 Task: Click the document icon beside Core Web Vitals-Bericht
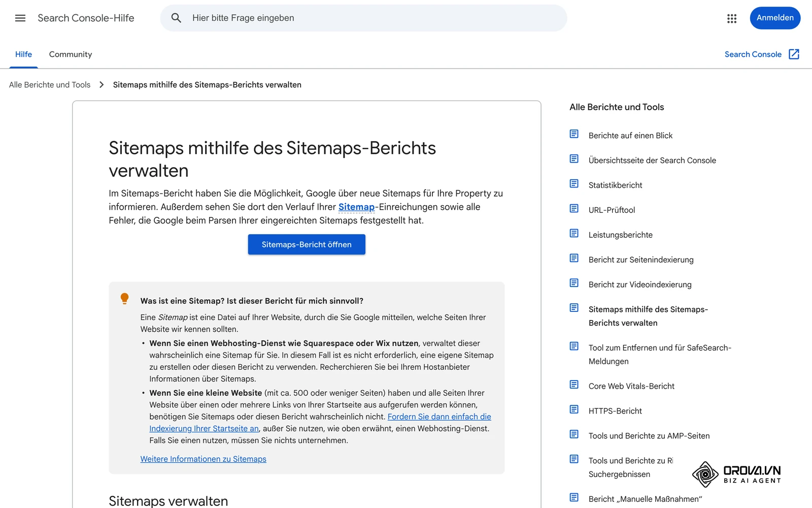tap(574, 385)
